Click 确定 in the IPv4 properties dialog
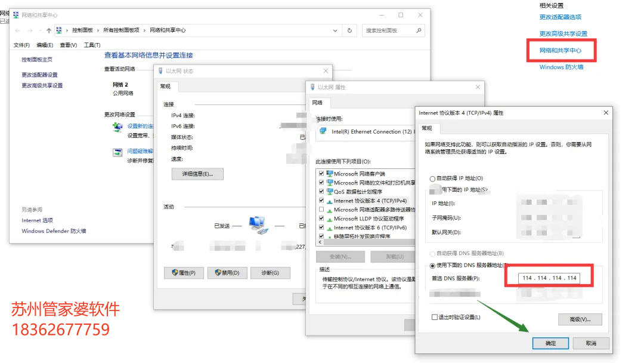Screen dimensions: 644x363 550,343
